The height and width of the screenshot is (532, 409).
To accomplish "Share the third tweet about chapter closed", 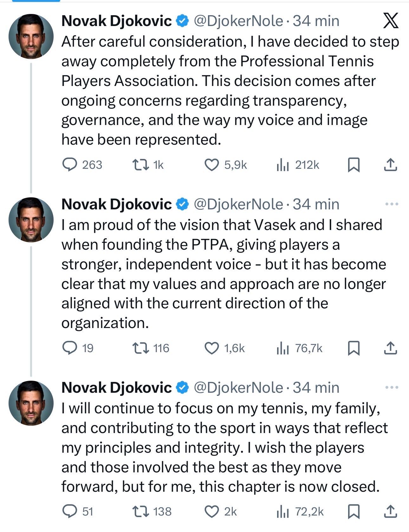I will coord(390,512).
